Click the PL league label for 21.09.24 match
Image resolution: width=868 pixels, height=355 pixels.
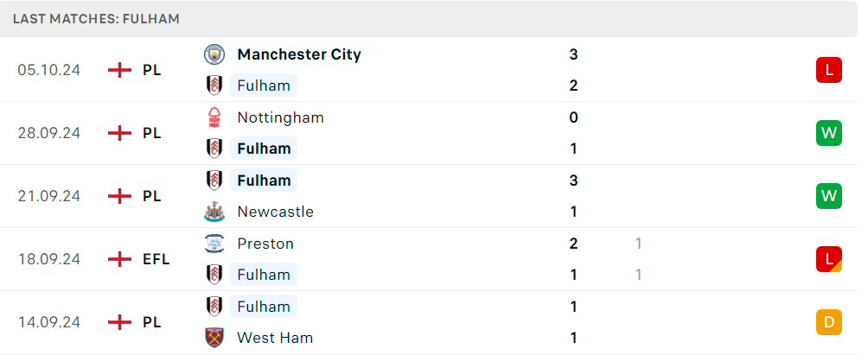[151, 196]
